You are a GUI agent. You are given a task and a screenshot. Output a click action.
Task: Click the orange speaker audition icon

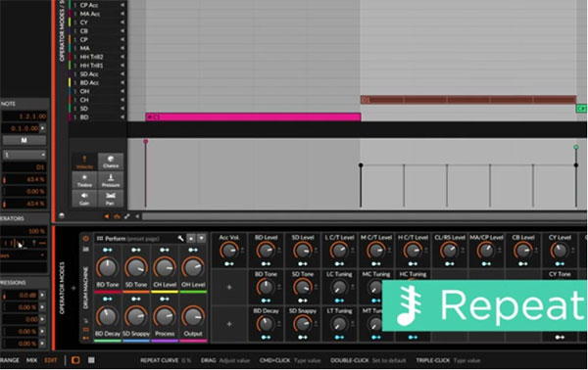(107, 216)
